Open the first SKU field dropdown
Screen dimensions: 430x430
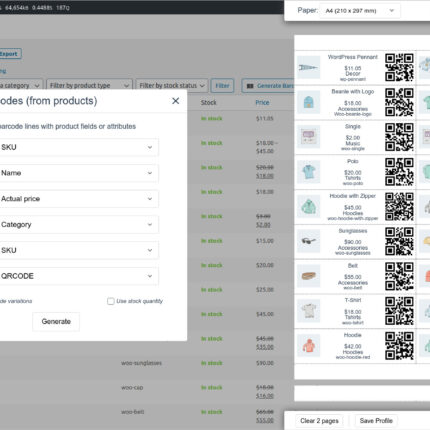[x=79, y=147]
